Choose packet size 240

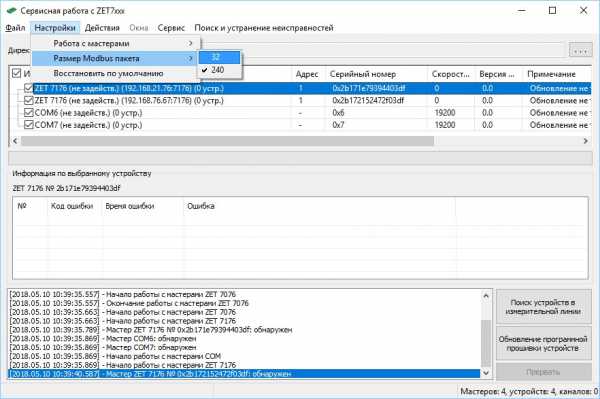click(220, 70)
